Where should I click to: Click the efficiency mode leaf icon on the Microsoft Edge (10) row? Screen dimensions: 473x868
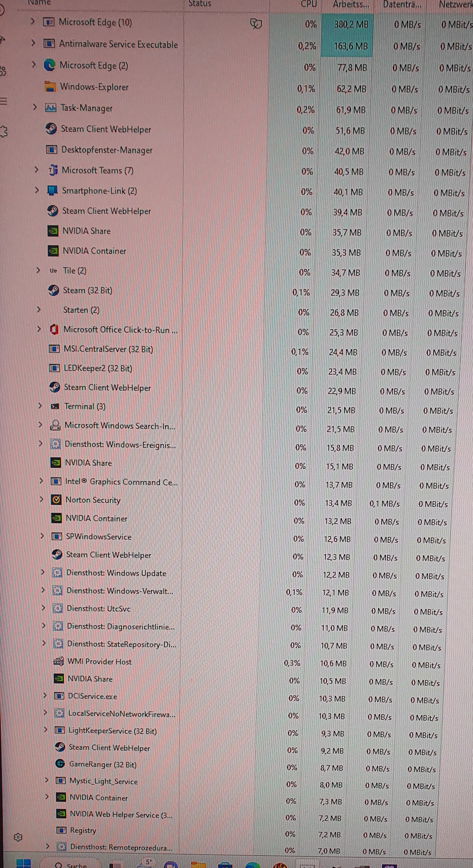pos(256,24)
